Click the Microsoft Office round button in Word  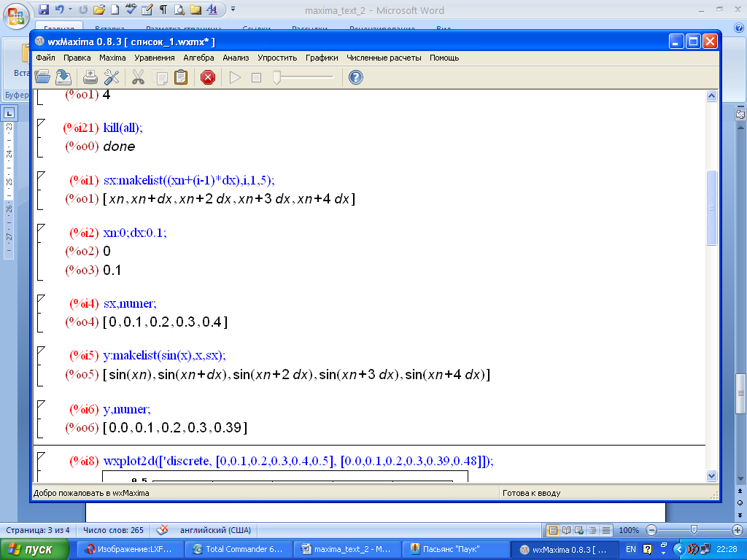pos(16,16)
